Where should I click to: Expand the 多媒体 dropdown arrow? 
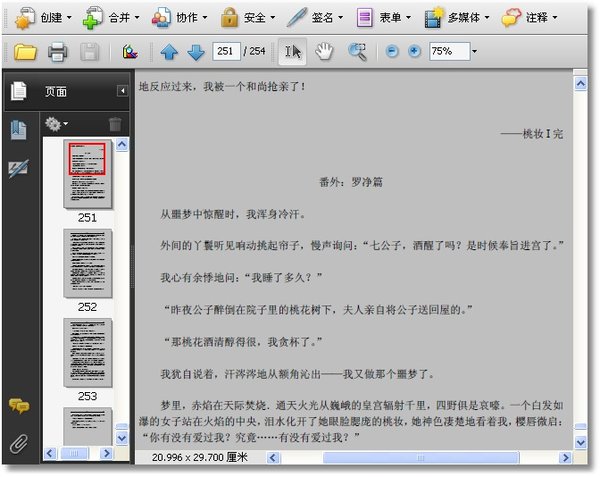click(487, 18)
